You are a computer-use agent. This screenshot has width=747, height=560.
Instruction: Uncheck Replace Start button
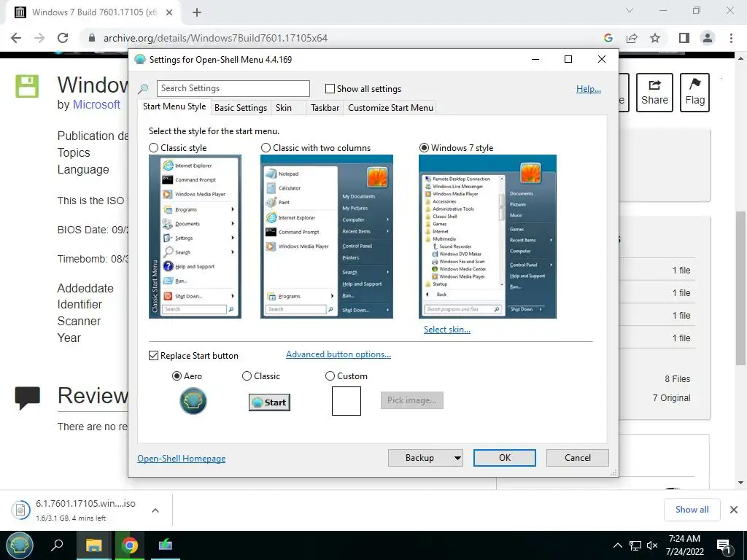point(153,356)
